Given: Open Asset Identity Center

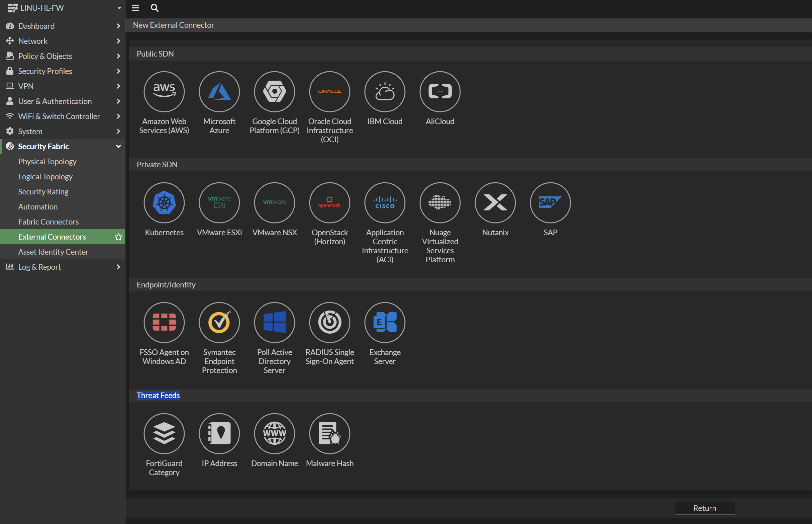Looking at the screenshot, I should click(63, 252).
